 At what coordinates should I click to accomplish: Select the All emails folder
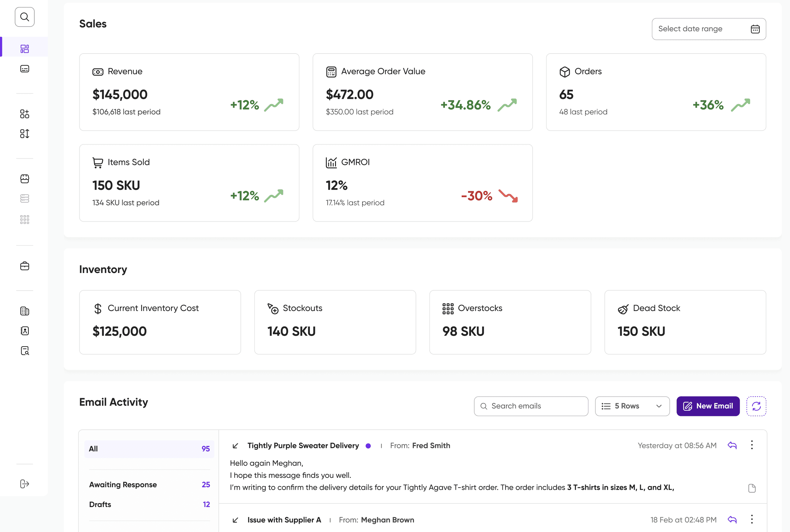pyautogui.click(x=149, y=449)
